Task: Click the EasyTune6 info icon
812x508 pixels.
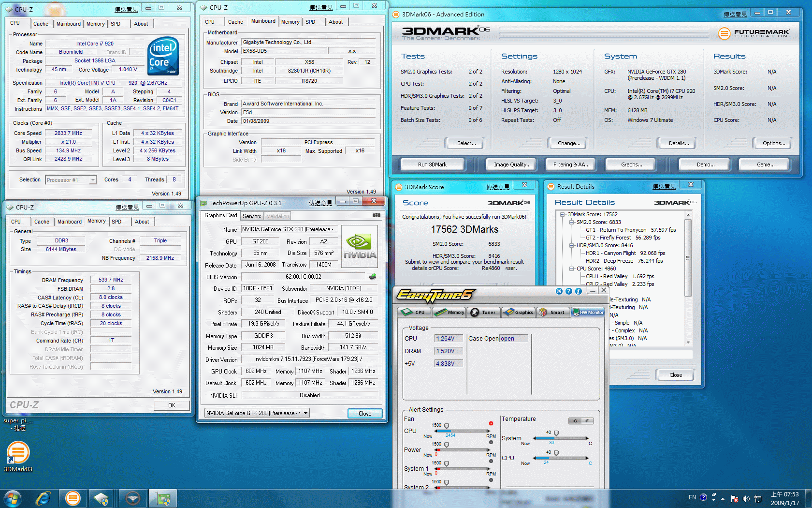Action: point(578,291)
